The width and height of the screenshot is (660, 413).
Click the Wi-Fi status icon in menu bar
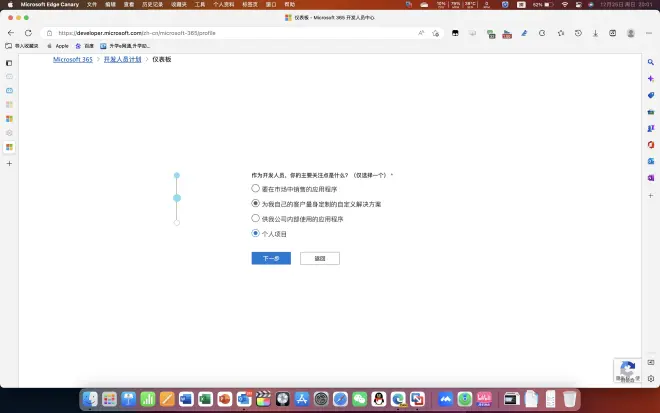(x=565, y=5)
